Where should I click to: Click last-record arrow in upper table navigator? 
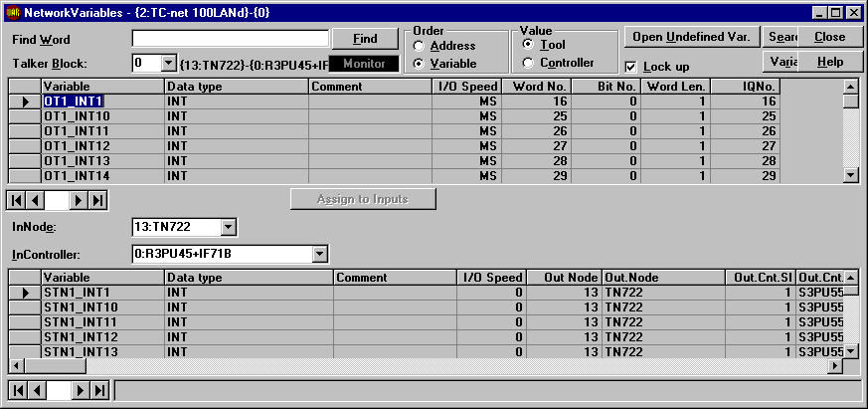[x=97, y=200]
